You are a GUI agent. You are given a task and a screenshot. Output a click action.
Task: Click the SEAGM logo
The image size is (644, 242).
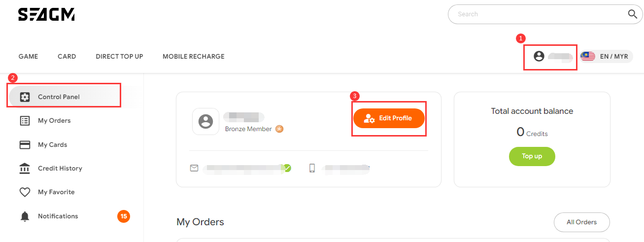click(46, 15)
